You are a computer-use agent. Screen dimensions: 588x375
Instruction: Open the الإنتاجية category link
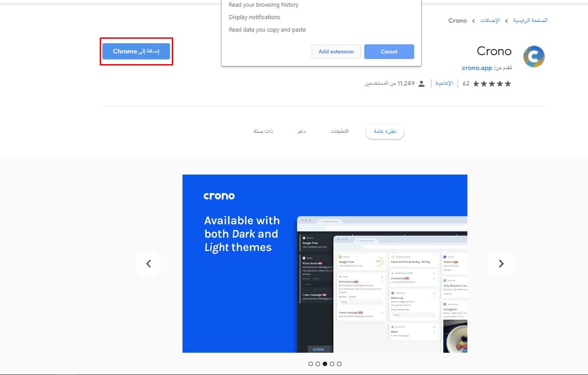click(x=444, y=84)
